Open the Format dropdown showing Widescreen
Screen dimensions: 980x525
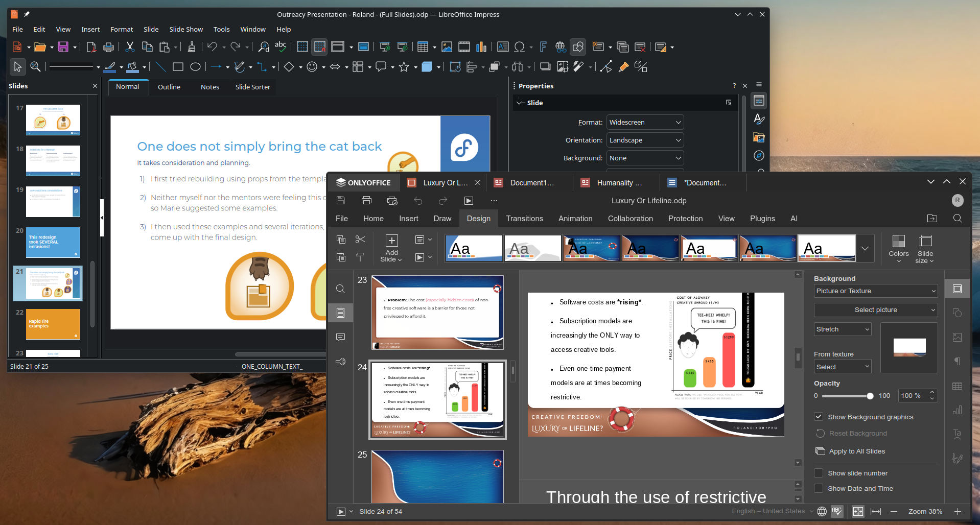coord(644,122)
